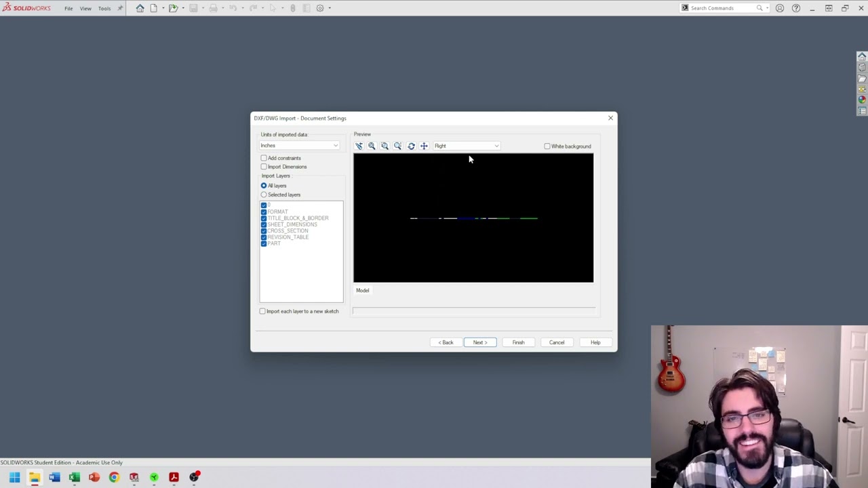Open the user login account icon

point(780,8)
